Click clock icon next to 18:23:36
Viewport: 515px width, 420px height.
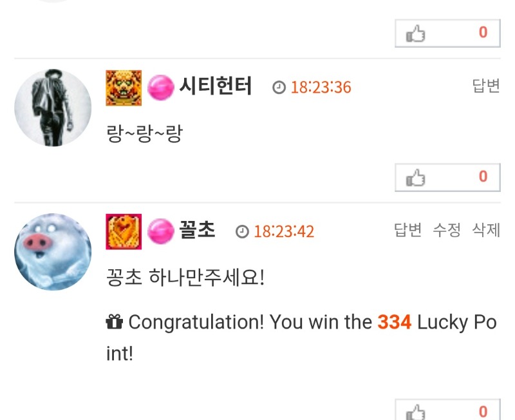click(x=279, y=88)
